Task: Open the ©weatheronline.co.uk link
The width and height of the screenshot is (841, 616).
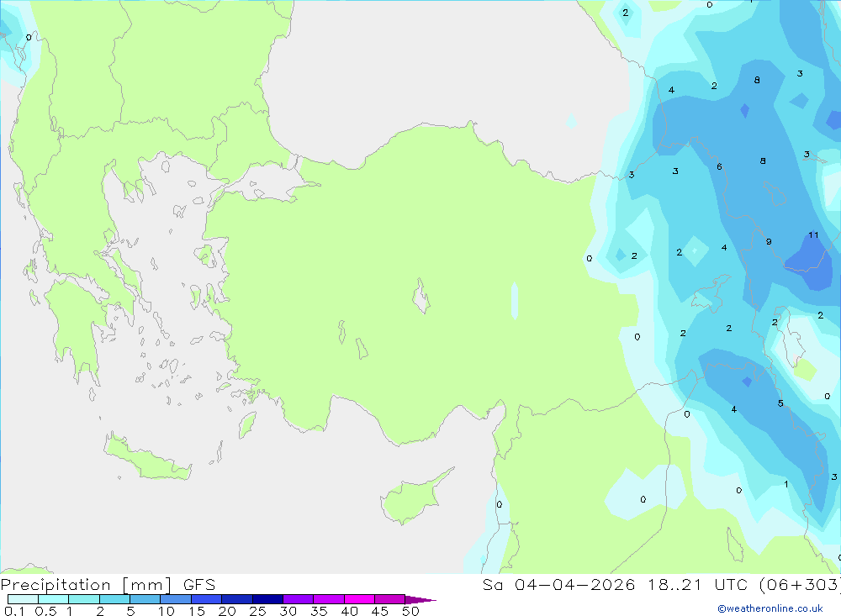Action: (770, 608)
